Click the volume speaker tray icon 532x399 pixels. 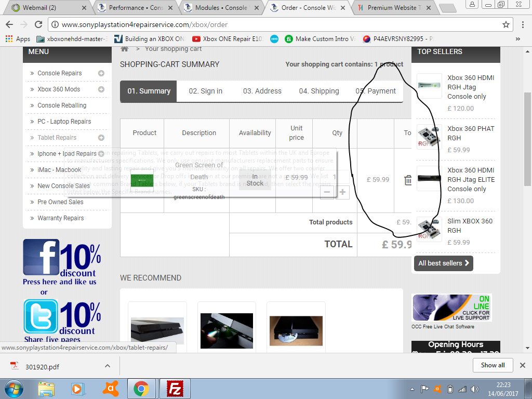(x=475, y=389)
